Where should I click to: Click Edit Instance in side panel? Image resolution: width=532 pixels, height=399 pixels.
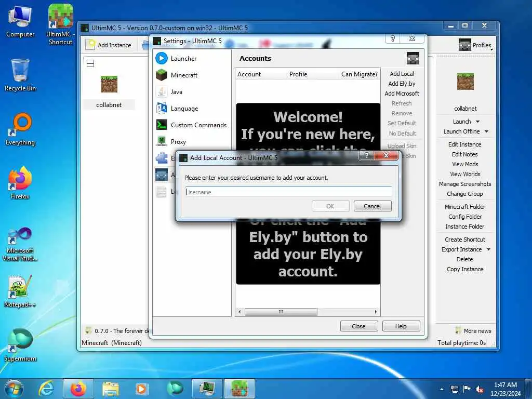465,144
